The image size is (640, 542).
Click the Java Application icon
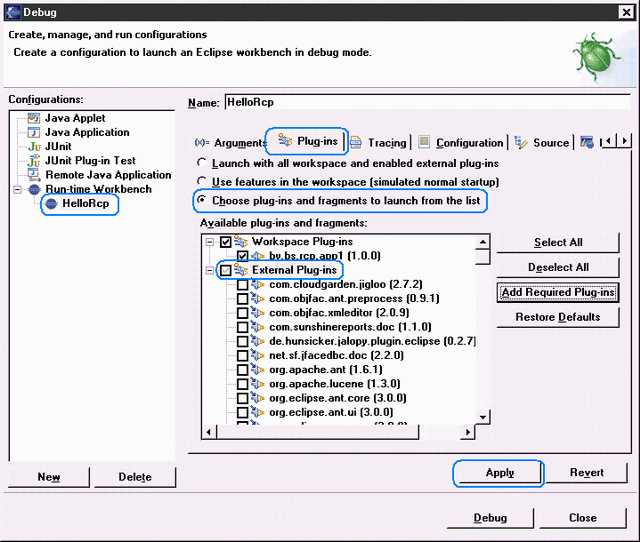pos(33,133)
